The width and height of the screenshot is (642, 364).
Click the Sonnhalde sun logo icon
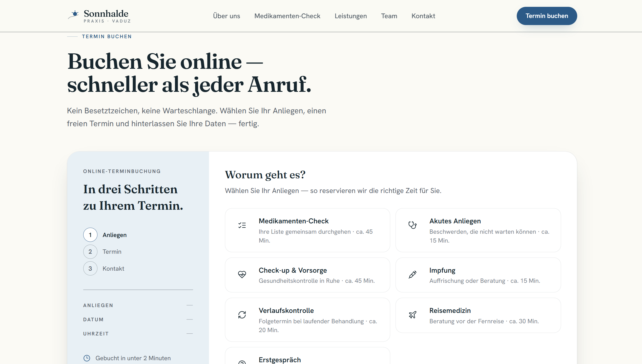coord(74,14)
